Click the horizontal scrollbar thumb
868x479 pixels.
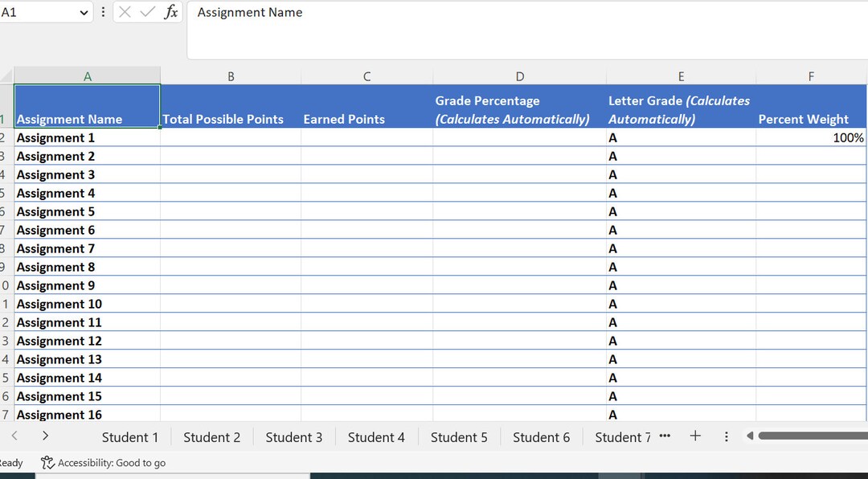click(812, 435)
